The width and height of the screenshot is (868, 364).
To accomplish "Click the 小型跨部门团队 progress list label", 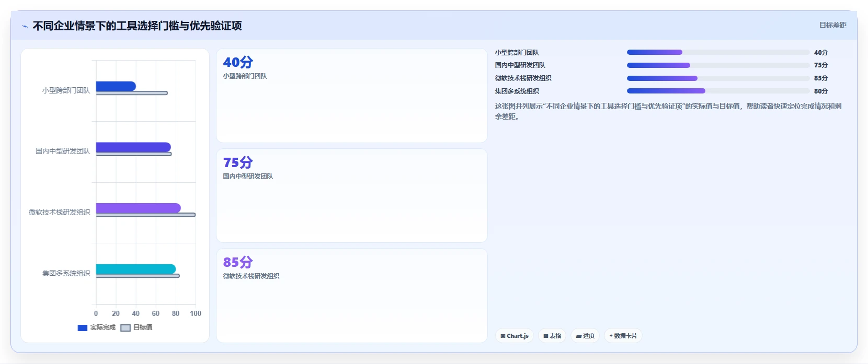I will (x=517, y=53).
